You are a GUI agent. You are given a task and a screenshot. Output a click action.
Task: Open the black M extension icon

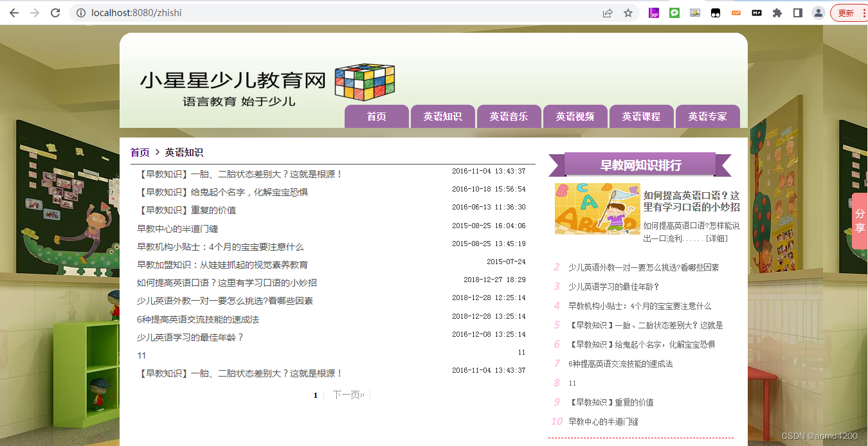[x=757, y=13]
